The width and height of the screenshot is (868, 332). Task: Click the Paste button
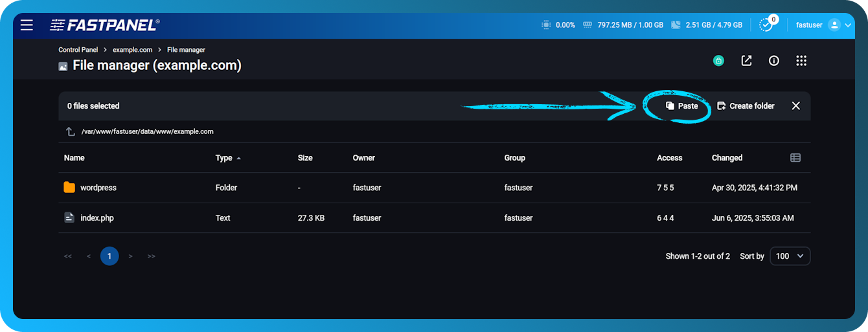(682, 106)
